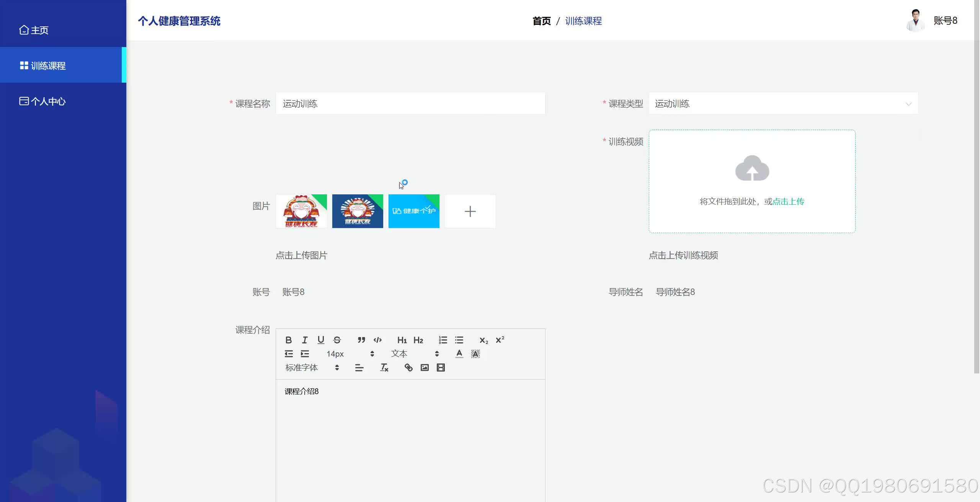Apply italic formatting in the editor toolbar

[x=305, y=340]
